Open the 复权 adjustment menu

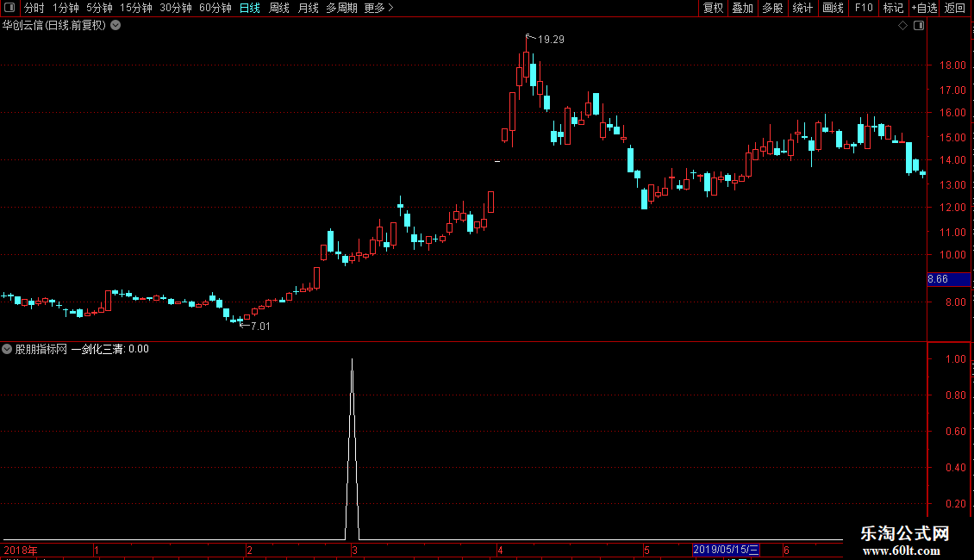click(x=713, y=8)
